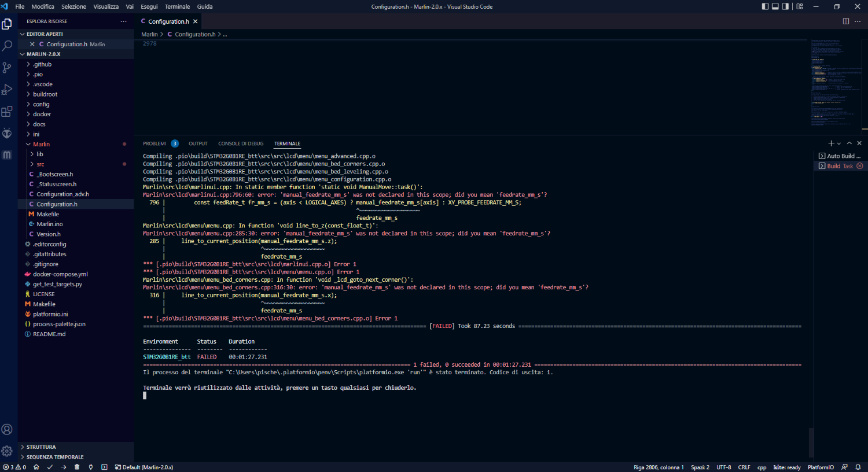The image size is (868, 472).
Task: Switch to CONSOLE DI DEBUG tab
Action: [241, 143]
